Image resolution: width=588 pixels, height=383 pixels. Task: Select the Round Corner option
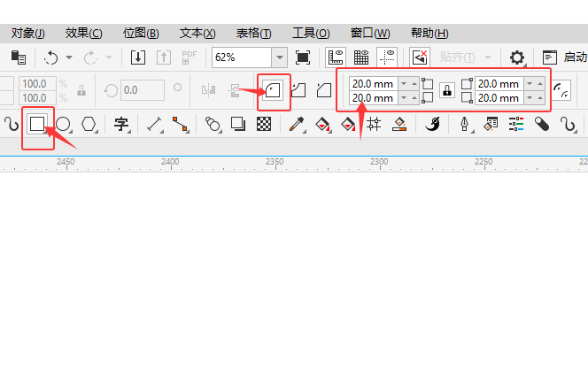coord(273,90)
